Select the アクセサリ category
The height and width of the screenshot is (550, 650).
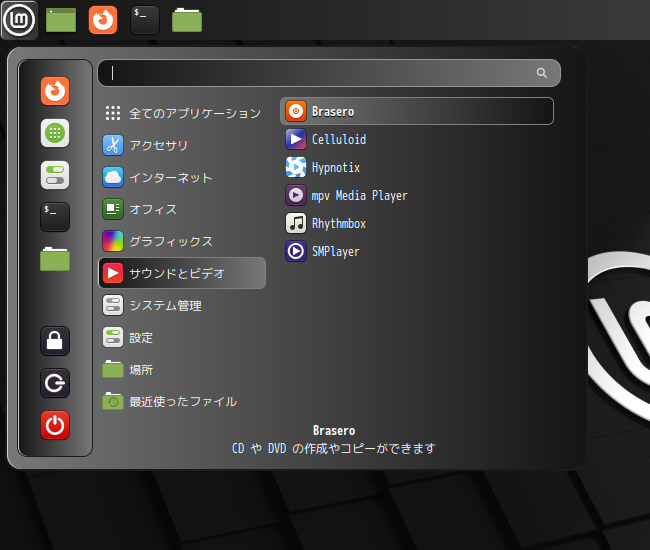(x=182, y=145)
